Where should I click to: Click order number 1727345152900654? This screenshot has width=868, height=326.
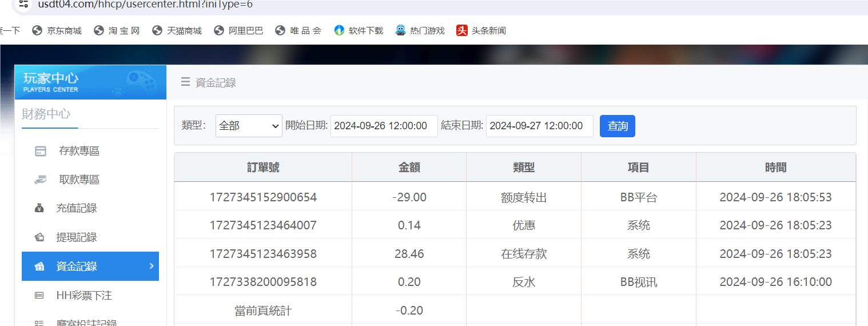tap(263, 197)
